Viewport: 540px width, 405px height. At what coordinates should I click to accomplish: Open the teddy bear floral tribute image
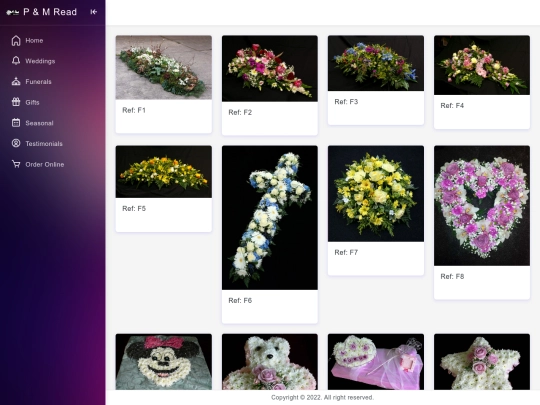click(270, 362)
